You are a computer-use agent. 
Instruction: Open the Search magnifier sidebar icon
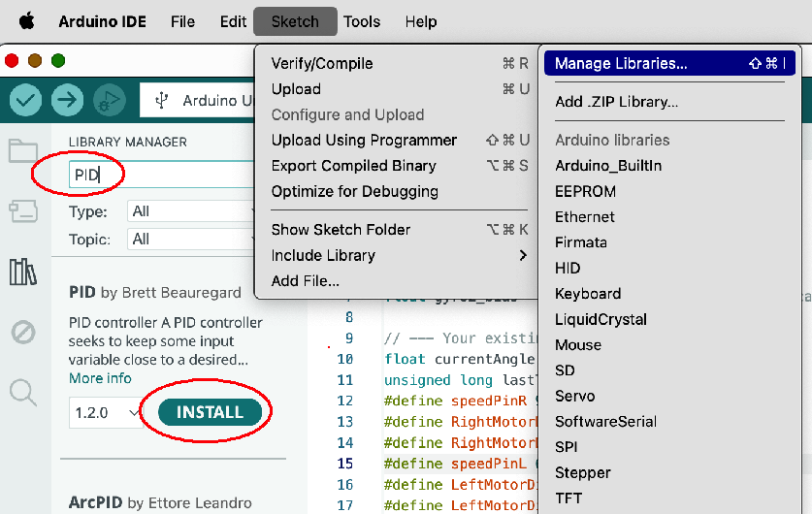[22, 393]
